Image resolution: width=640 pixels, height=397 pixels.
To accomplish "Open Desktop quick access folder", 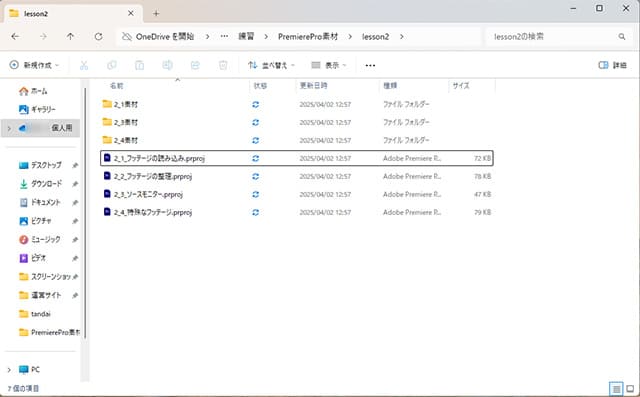I will click(x=40, y=165).
